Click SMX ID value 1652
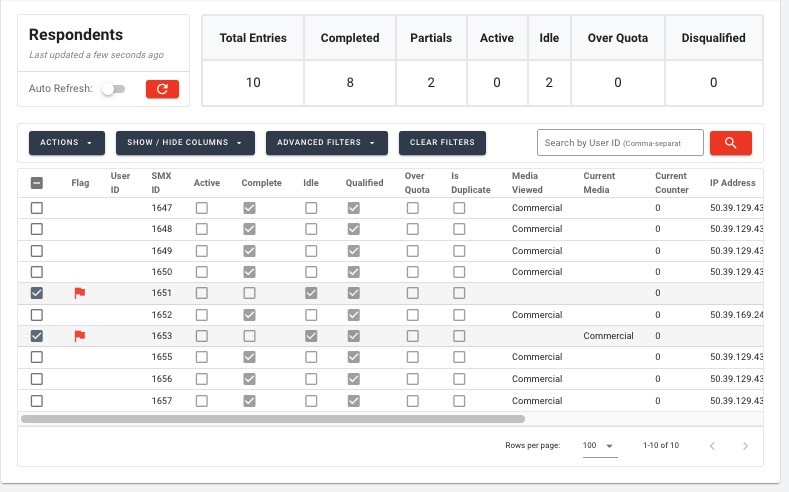Screen dimensions: 789x492 (x=162, y=315)
